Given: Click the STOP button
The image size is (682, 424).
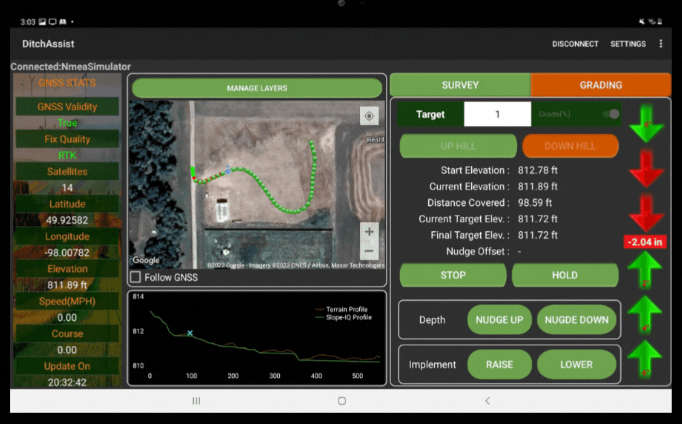Looking at the screenshot, I should (453, 275).
